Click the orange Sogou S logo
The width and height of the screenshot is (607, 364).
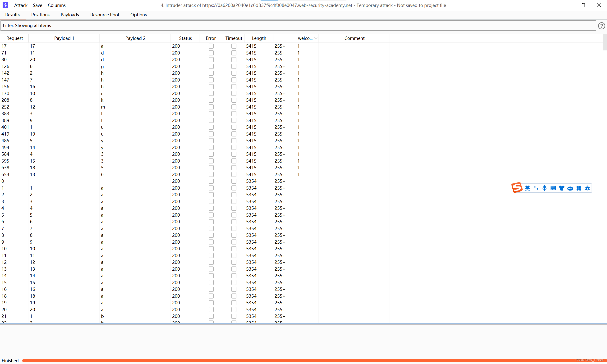click(517, 187)
